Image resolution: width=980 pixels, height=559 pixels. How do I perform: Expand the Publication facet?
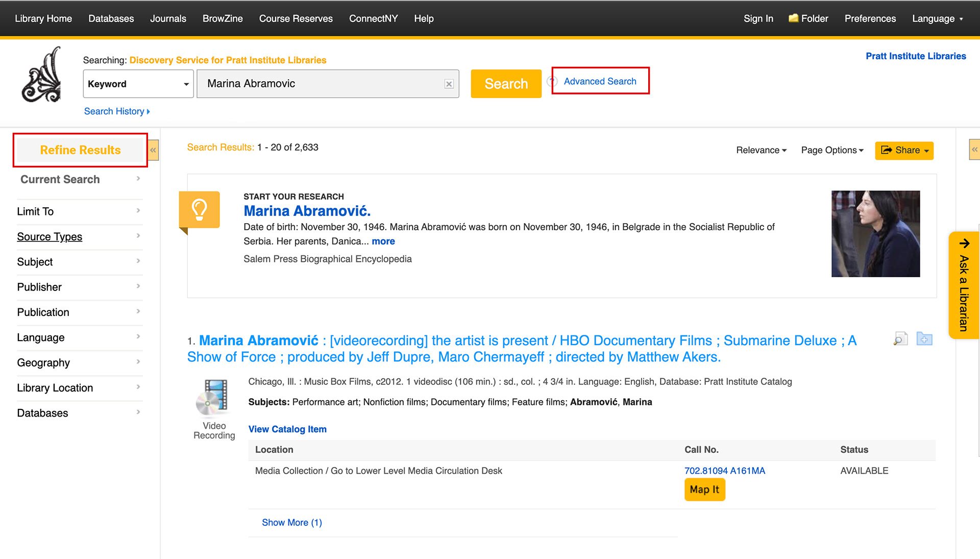click(80, 312)
